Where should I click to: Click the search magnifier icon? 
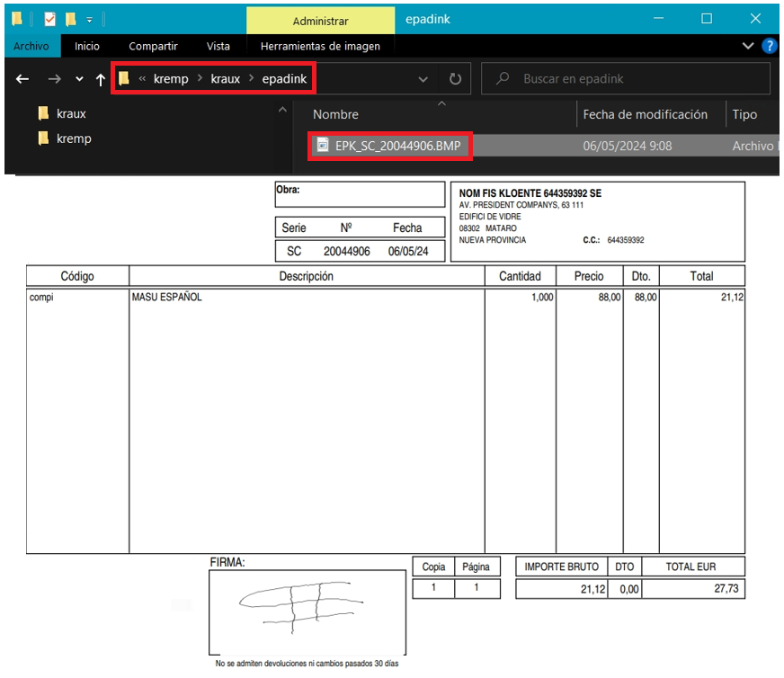[503, 78]
